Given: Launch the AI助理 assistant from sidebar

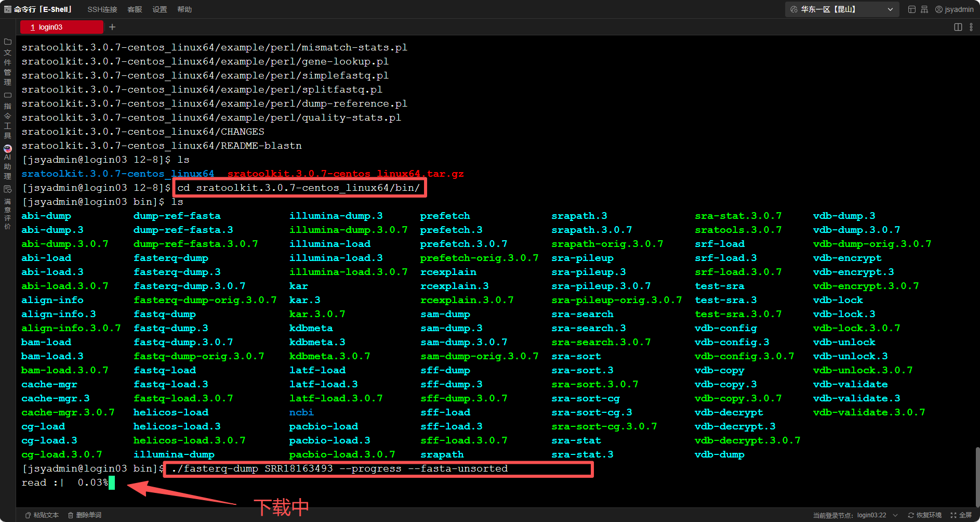Looking at the screenshot, I should (x=7, y=162).
